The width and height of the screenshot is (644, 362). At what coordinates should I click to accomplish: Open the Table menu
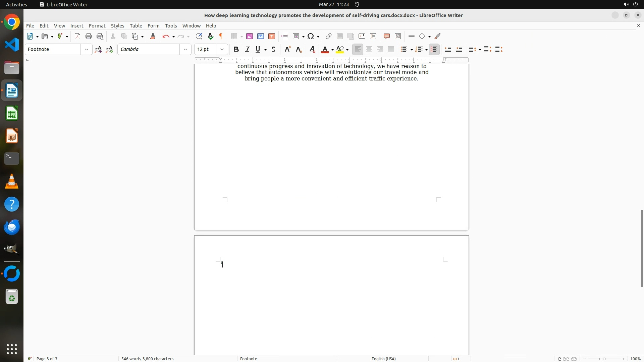(136, 26)
